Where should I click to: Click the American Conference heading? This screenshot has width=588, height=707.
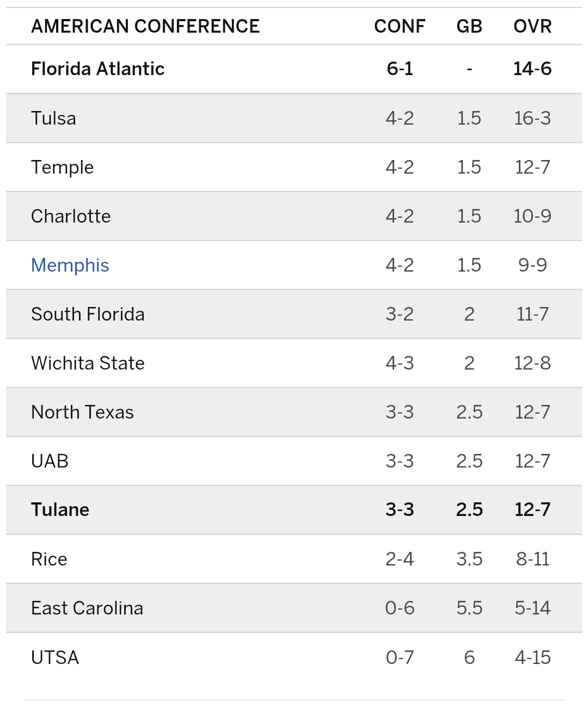click(x=145, y=26)
